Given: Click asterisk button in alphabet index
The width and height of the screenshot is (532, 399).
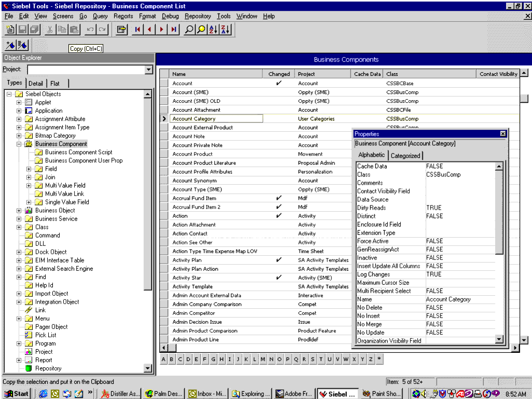Looking at the screenshot, I should pyautogui.click(x=379, y=359).
